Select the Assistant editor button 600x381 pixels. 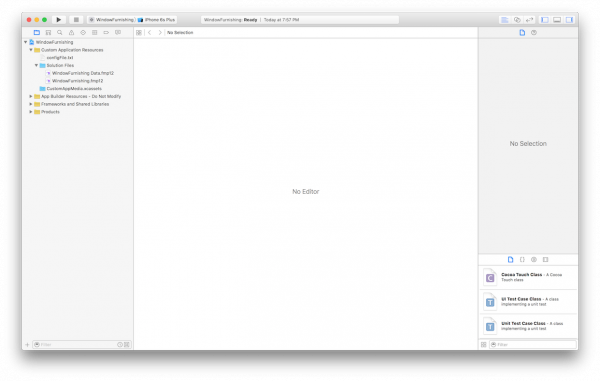click(x=517, y=20)
